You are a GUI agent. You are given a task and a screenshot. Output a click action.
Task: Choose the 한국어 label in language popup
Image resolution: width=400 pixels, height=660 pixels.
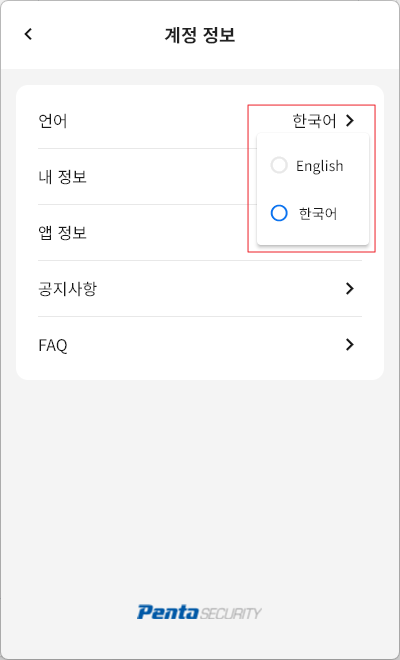click(318, 214)
